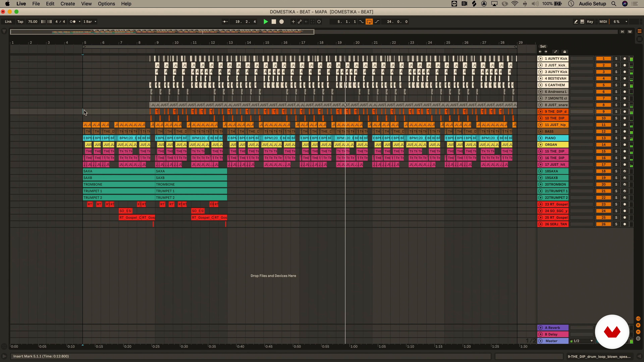Enable MIDI Map Mode
Viewport: 644px width, 362px height.
tap(603, 22)
